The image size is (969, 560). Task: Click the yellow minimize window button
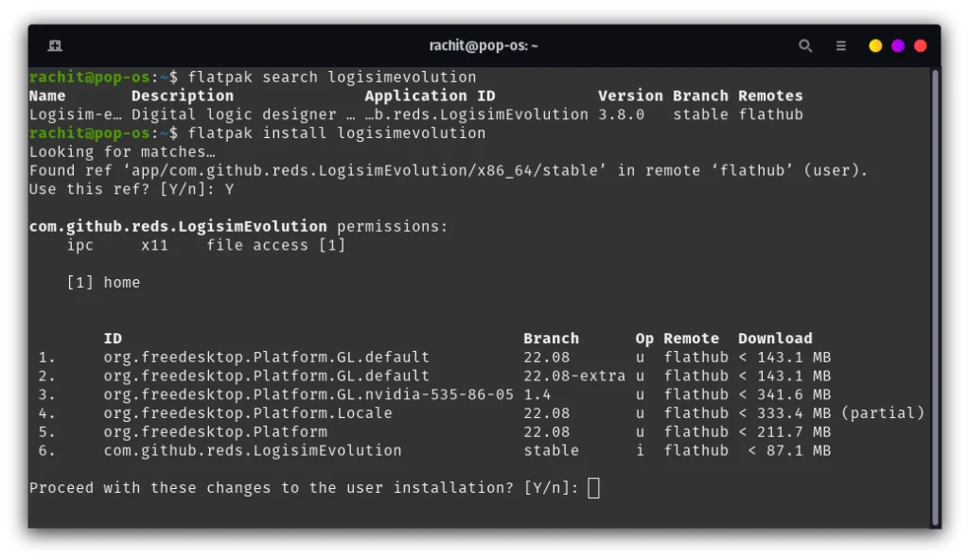875,45
